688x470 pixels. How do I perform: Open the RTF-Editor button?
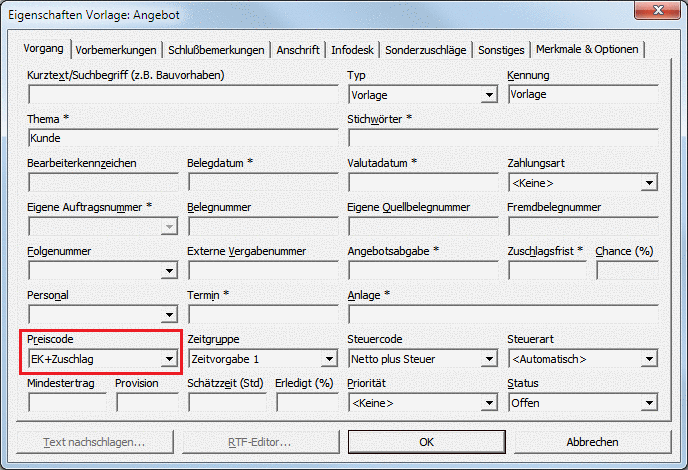pos(260,442)
